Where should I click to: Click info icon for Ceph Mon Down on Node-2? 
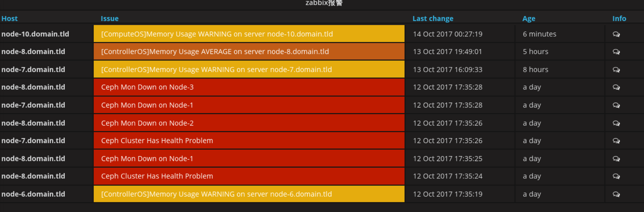616,124
